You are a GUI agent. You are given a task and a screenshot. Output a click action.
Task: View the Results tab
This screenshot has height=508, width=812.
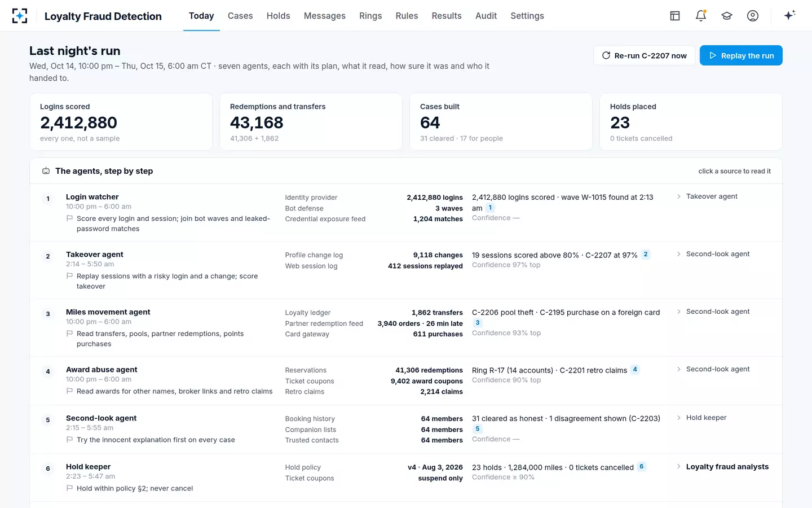point(447,16)
